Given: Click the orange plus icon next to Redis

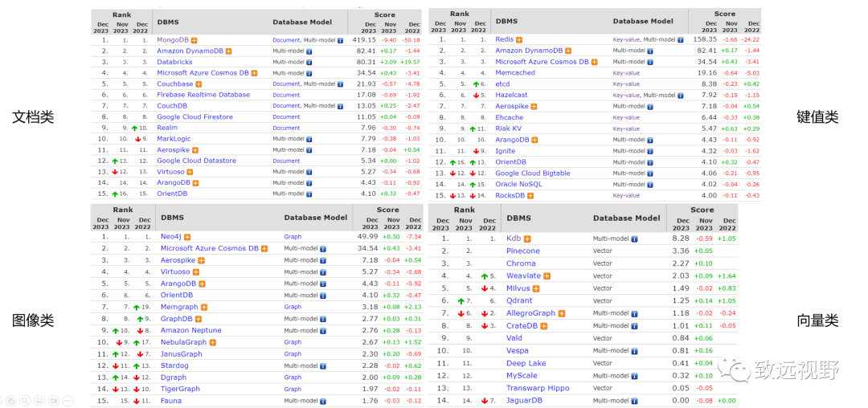Looking at the screenshot, I should point(519,39).
